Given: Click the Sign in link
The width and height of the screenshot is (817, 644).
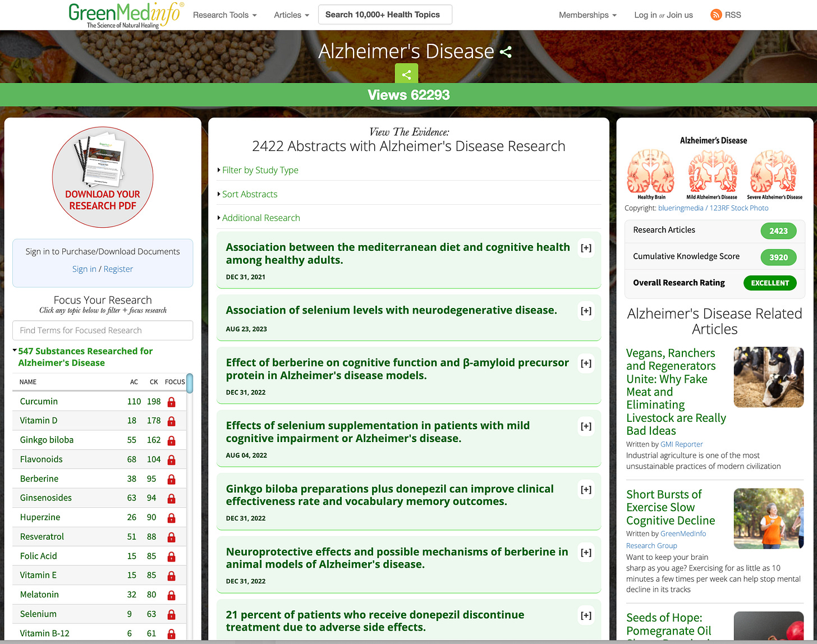Looking at the screenshot, I should click(x=84, y=269).
